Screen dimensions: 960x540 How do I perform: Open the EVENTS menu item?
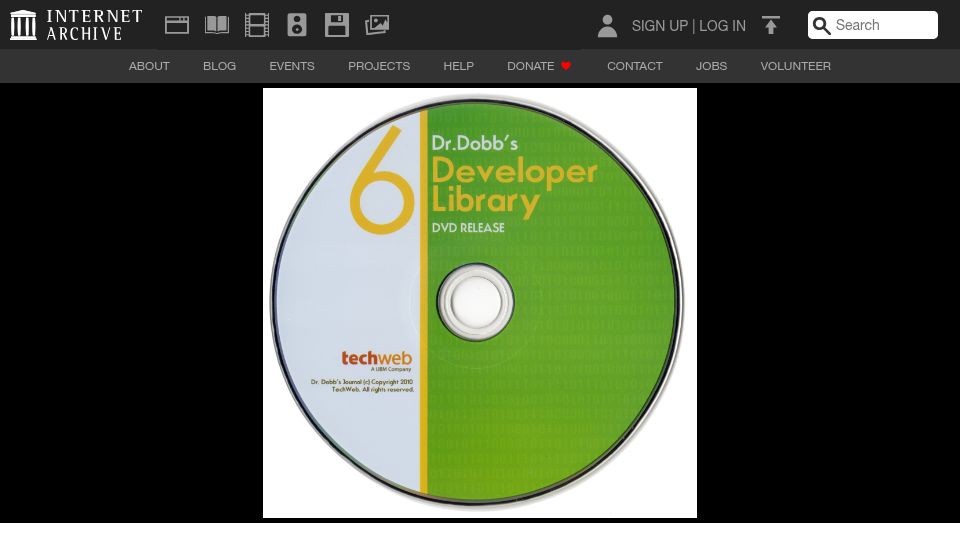coord(292,66)
